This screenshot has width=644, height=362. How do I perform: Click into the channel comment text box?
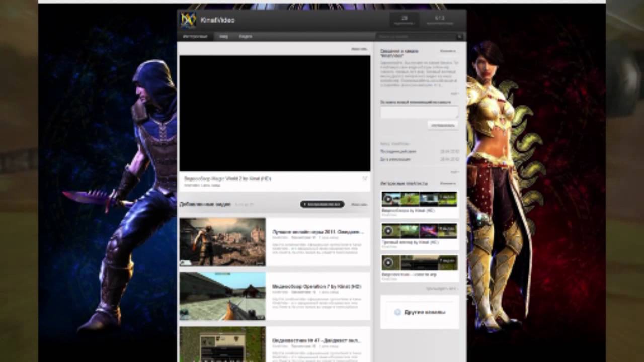(x=419, y=112)
